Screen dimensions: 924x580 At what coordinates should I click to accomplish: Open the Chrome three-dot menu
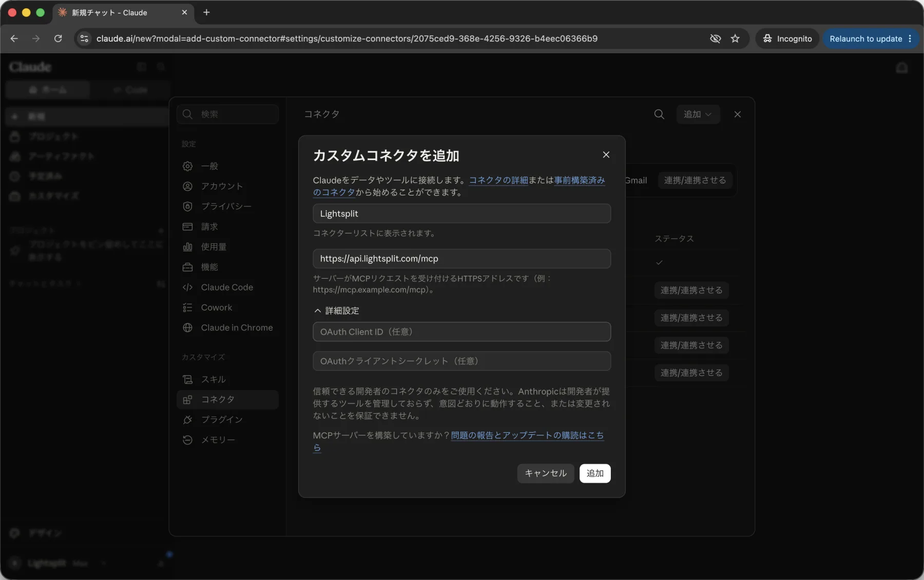(x=910, y=38)
